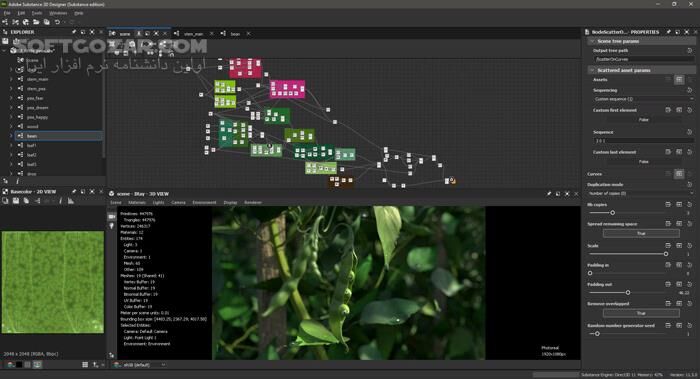Open the Tools menu

(x=37, y=13)
